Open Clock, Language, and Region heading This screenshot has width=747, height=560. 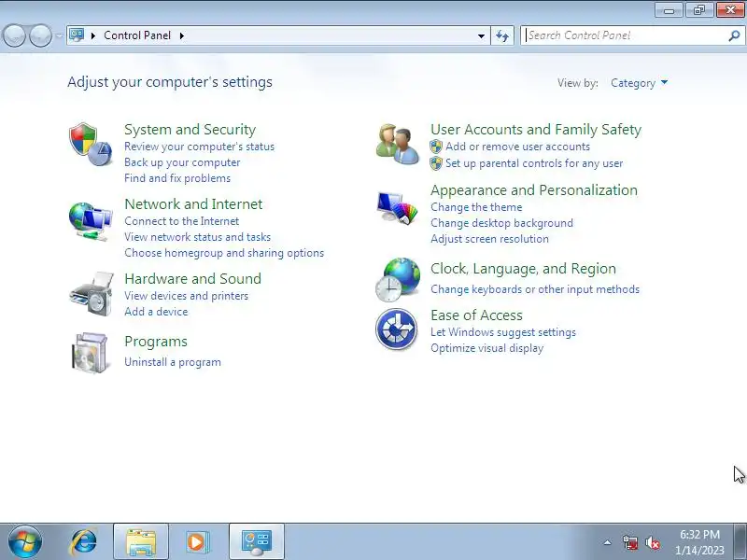523,269
